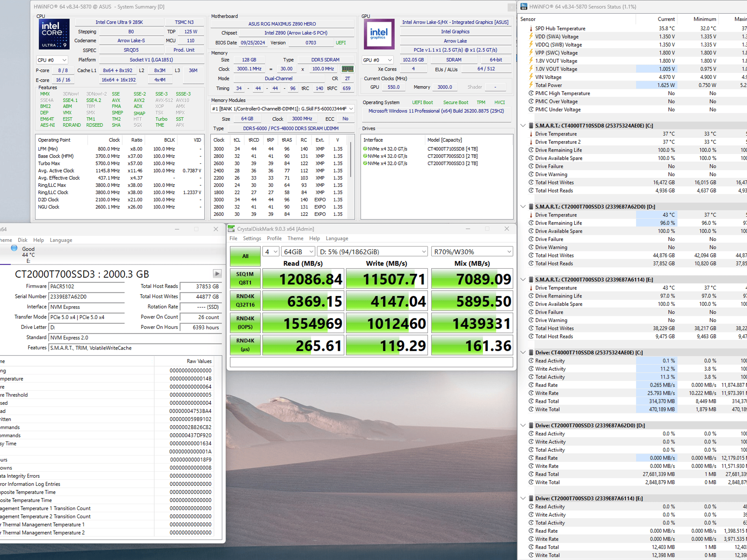Click the Serial Number field 2339E87A62D0

tap(86, 297)
